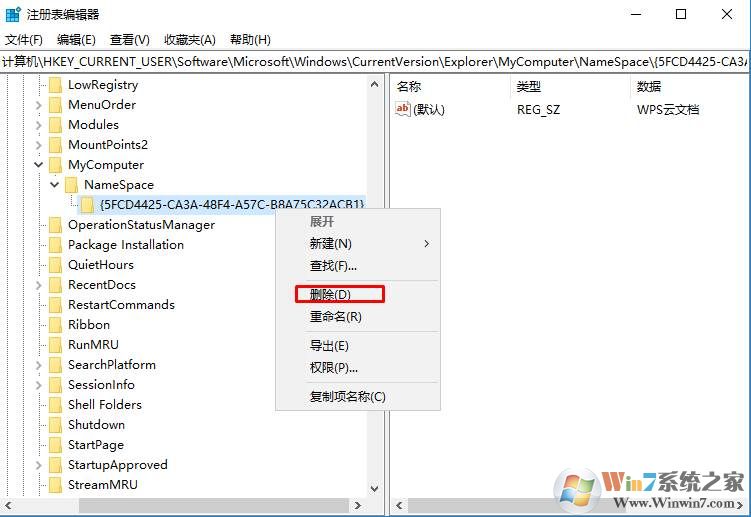Expand the SearchPlatform key
Image resolution: width=751 pixels, height=517 pixels.
coord(39,365)
